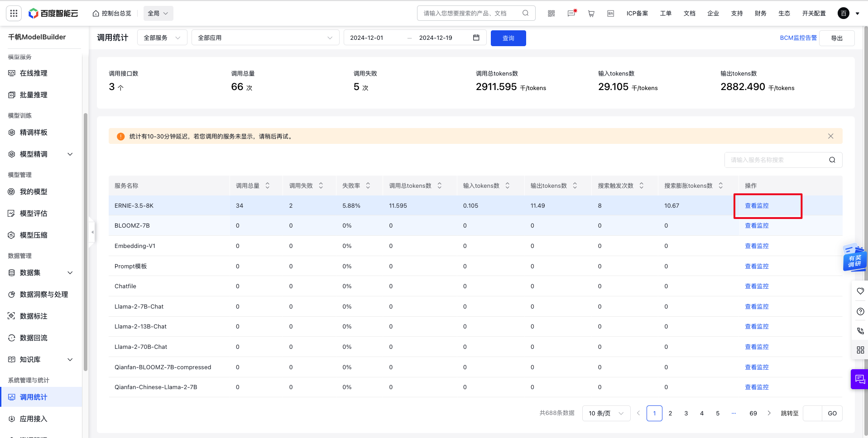
Task: Sort by 调用失败 column
Action: pyautogui.click(x=321, y=186)
